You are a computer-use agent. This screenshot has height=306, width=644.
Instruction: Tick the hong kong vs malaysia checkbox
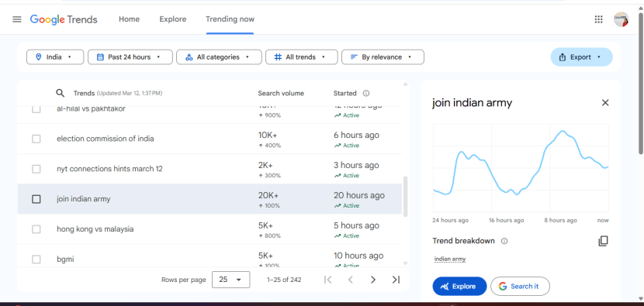36,229
